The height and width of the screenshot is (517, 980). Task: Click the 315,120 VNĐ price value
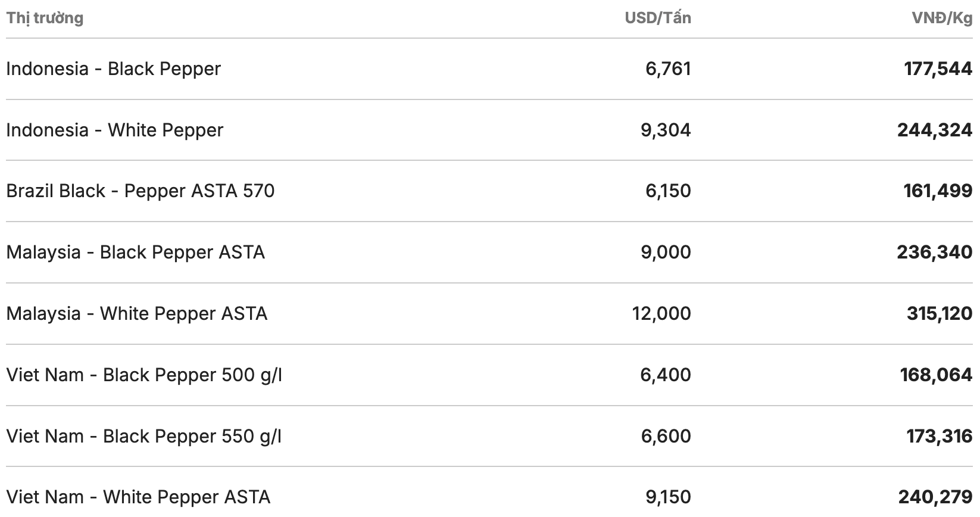click(x=940, y=313)
